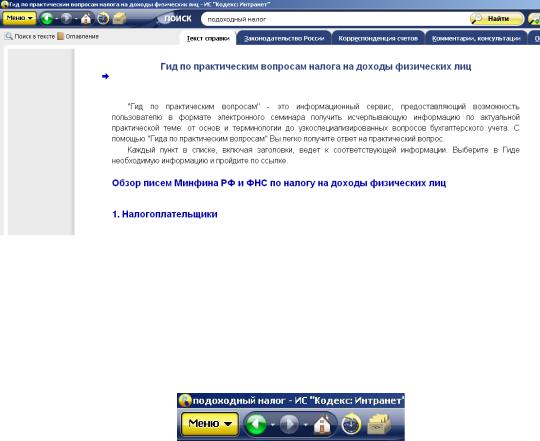Open the history clock icon in top toolbar
The image size is (540, 441).
click(x=103, y=18)
